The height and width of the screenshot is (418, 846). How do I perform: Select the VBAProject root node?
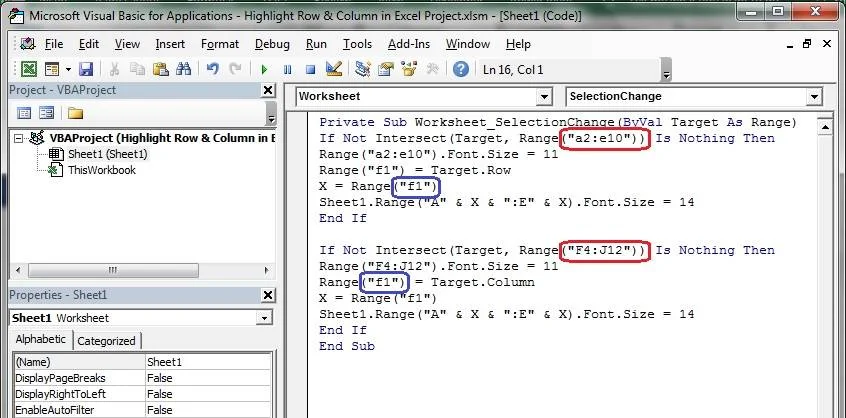click(x=162, y=138)
